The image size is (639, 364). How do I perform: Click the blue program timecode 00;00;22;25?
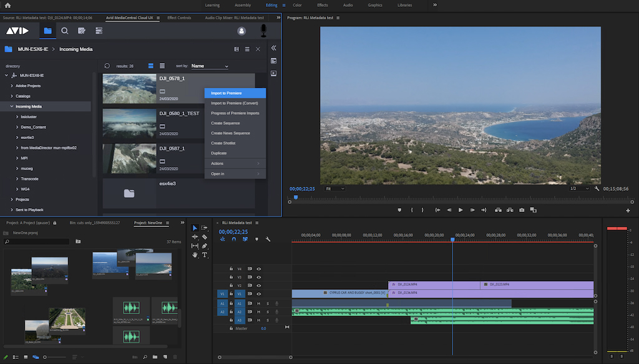[x=303, y=189]
